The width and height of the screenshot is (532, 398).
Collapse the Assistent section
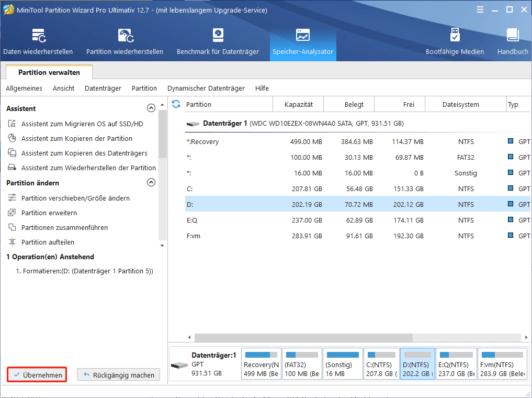pos(151,108)
